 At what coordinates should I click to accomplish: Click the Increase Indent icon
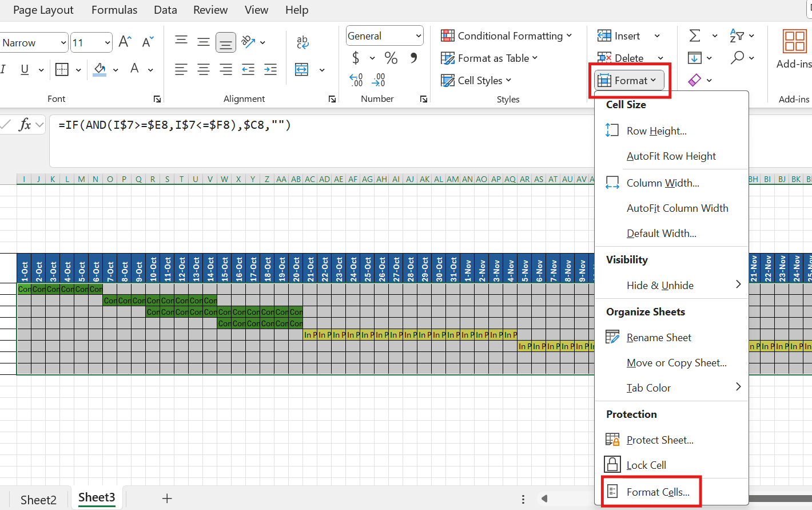click(270, 69)
